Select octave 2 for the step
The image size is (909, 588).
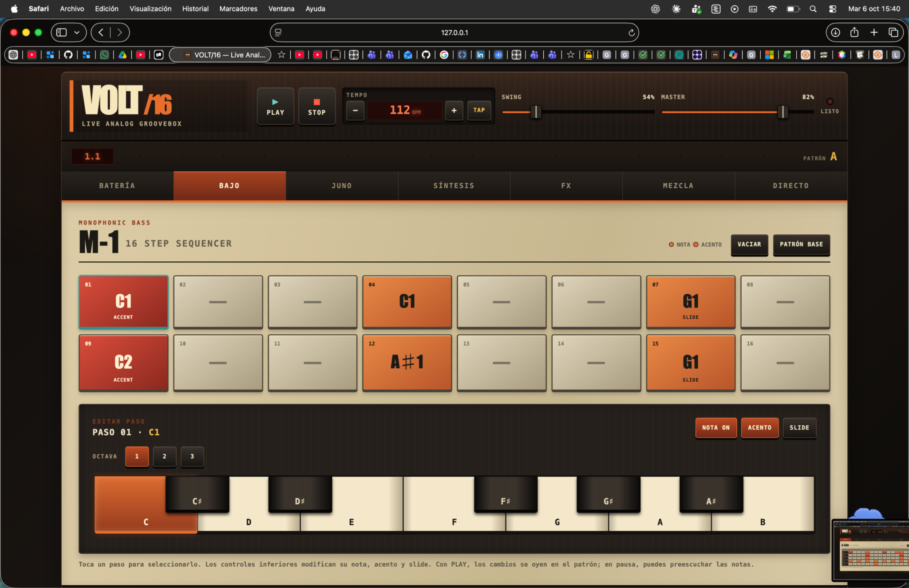tap(164, 456)
